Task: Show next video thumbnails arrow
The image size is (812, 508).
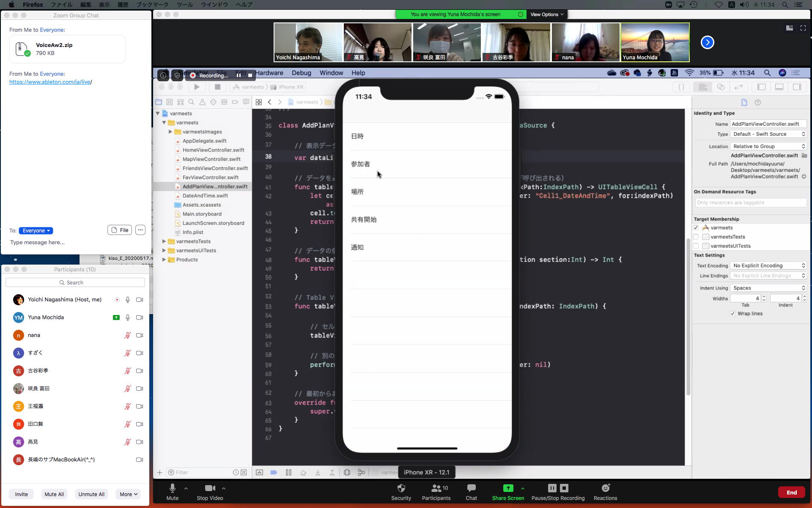Action: 707,42
